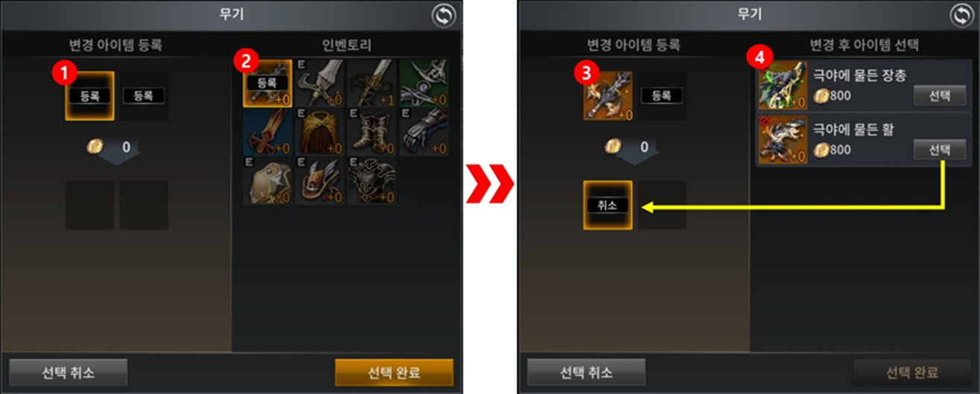Pick the beige helmet item in inventory
980x394 pixels.
(x=268, y=180)
